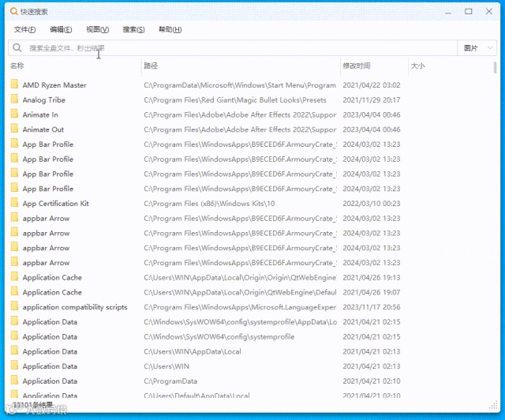
Task: Click the result count text in the status bar
Action: tap(32, 405)
